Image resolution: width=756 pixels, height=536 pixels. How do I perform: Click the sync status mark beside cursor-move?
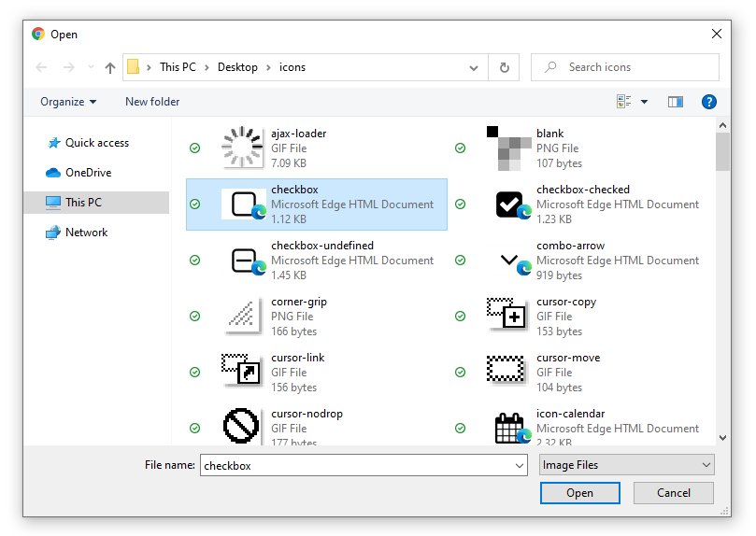(x=461, y=372)
